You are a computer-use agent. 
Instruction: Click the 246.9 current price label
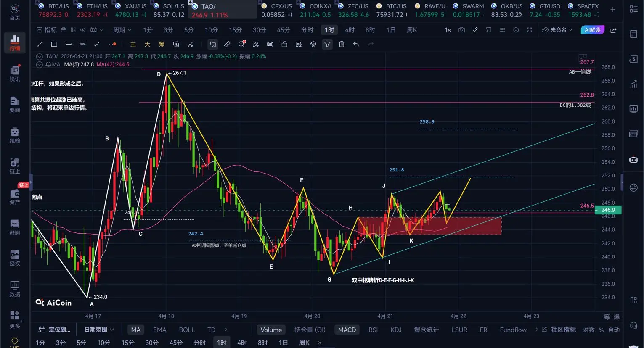coord(608,210)
